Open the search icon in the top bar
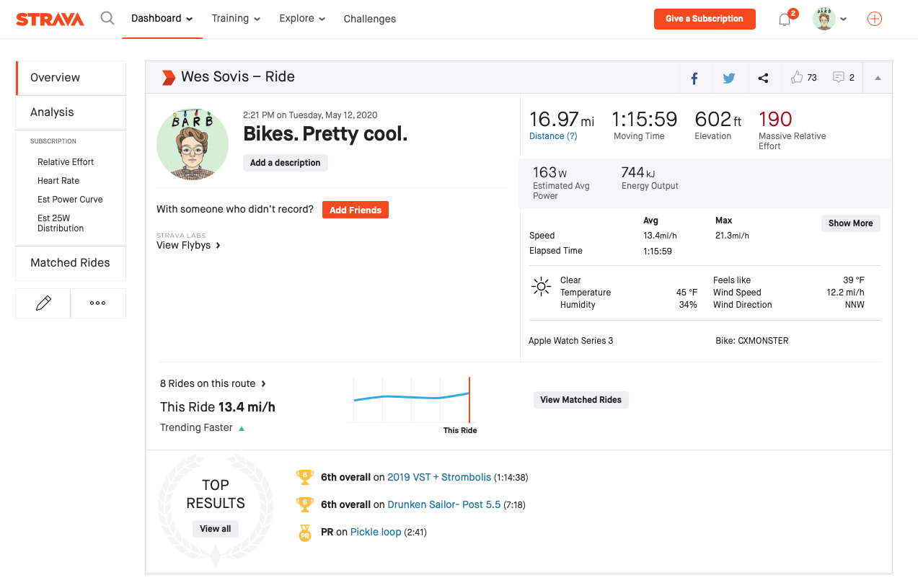Screen dimensions: 918x588 (107, 18)
